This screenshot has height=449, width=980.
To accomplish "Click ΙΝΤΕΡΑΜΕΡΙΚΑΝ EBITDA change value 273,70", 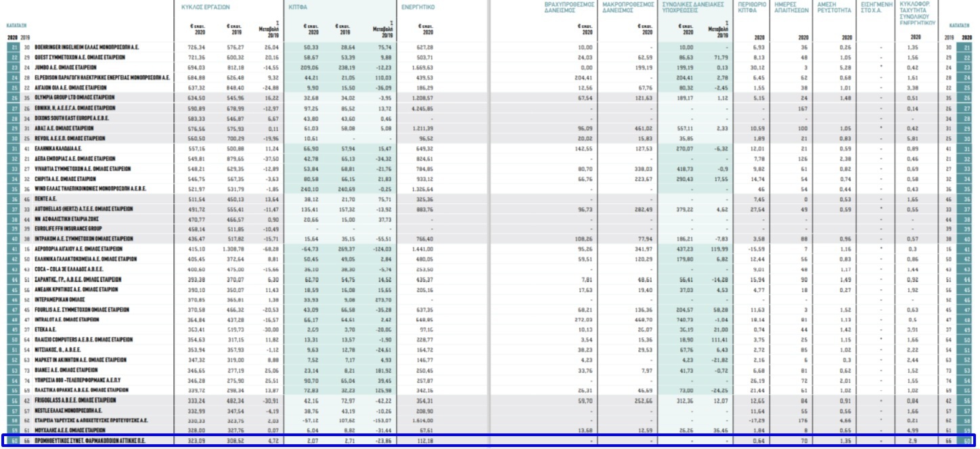I will [386, 300].
